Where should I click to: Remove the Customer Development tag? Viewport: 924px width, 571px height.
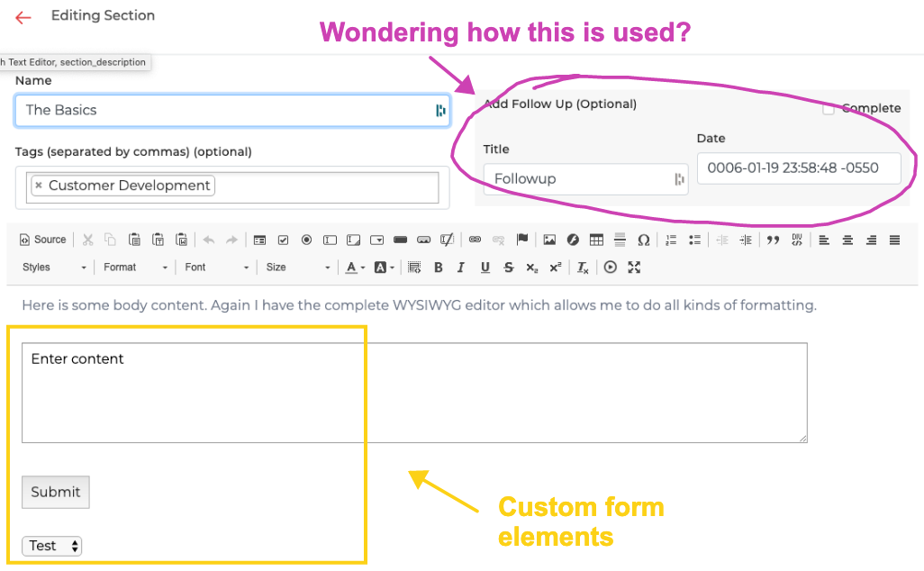(x=39, y=185)
